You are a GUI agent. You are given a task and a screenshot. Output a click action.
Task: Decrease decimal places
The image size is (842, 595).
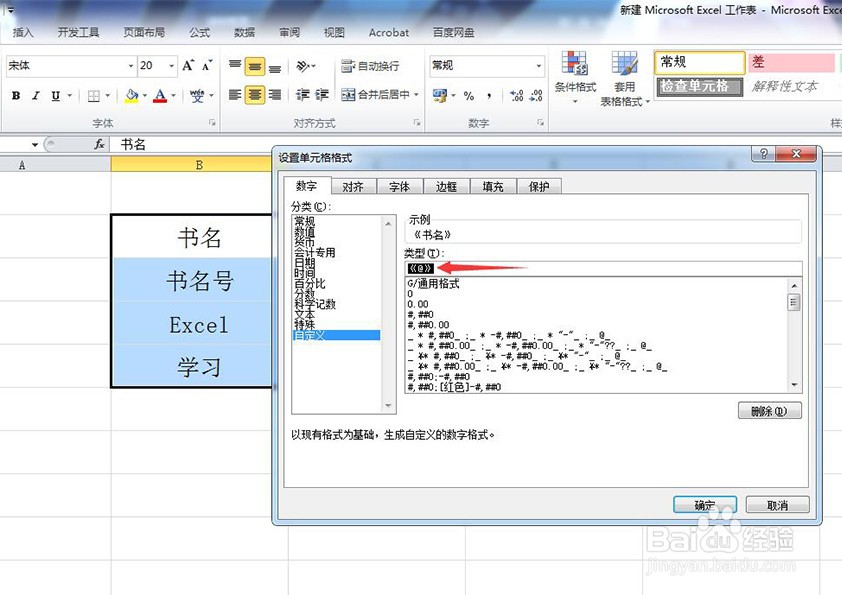[x=536, y=96]
